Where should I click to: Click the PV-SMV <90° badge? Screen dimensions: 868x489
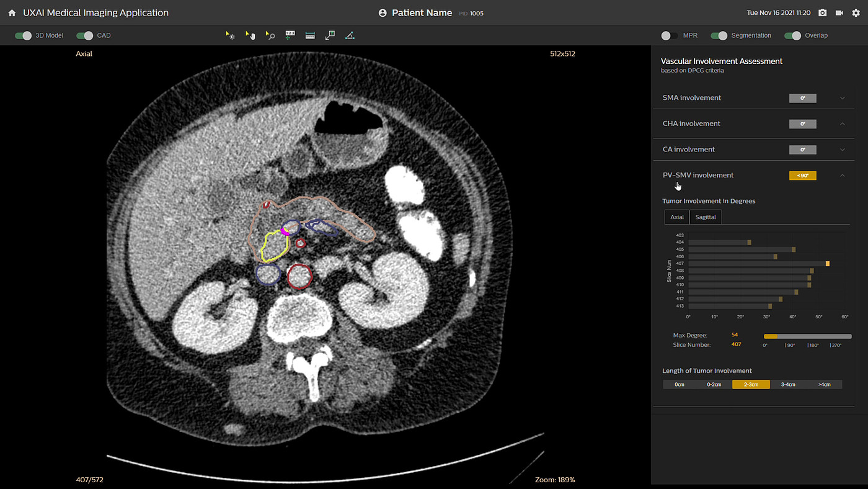(803, 176)
